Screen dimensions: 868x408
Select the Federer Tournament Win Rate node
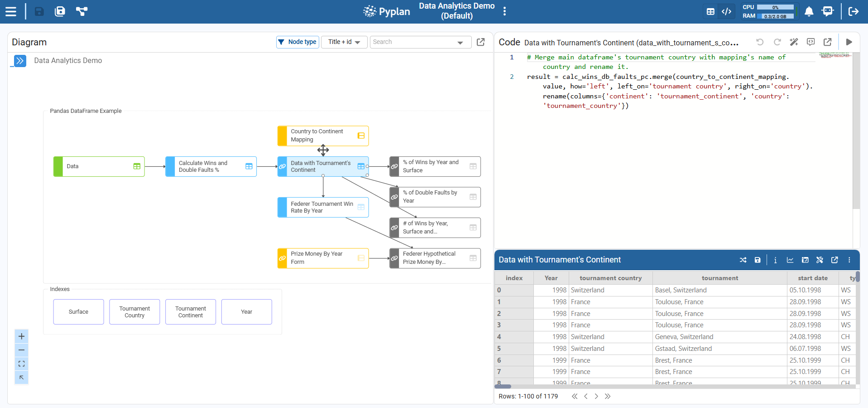tap(322, 207)
